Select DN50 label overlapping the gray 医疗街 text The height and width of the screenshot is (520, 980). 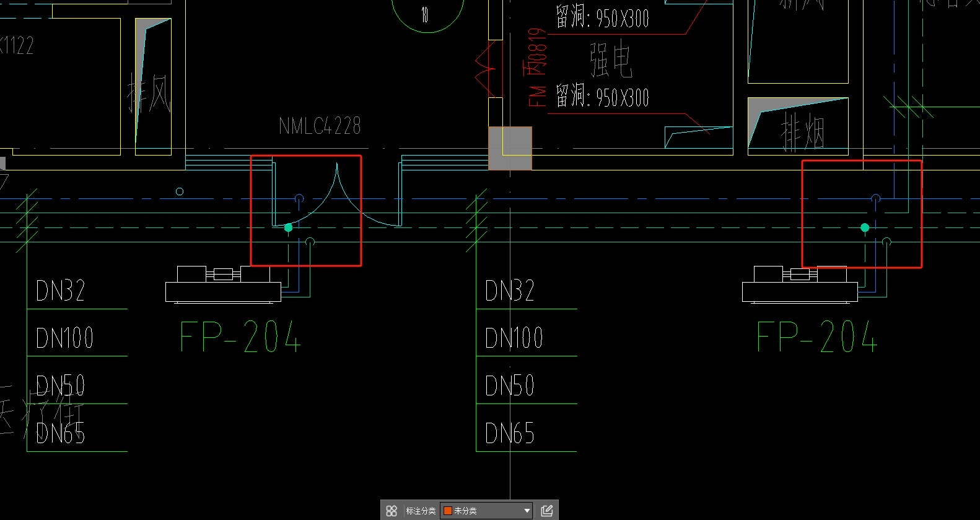60,385
